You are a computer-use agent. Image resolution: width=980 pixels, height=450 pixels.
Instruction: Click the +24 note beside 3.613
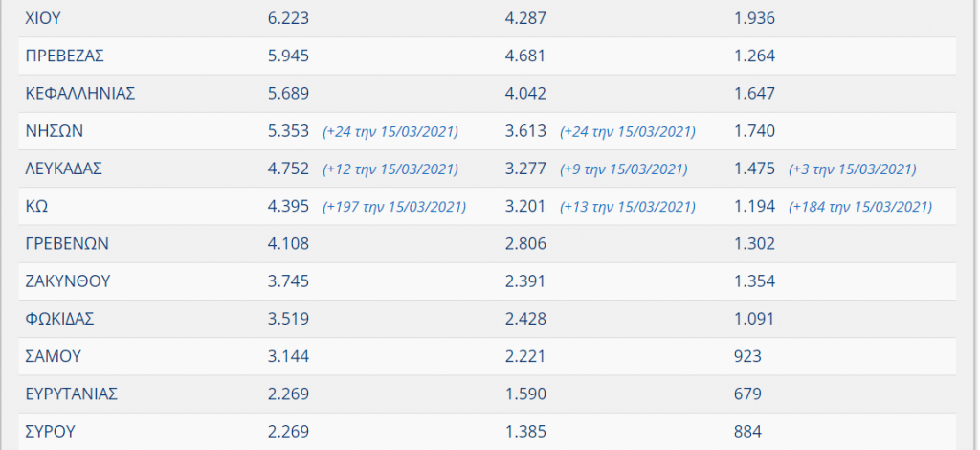click(628, 132)
